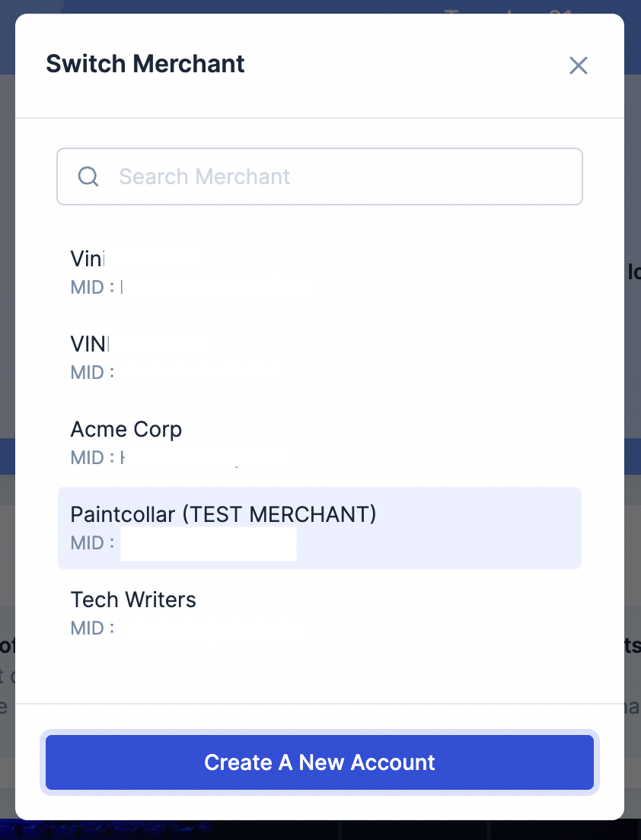This screenshot has width=641, height=840.
Task: Click the Tech Writers merchant name text
Action: coord(133,600)
